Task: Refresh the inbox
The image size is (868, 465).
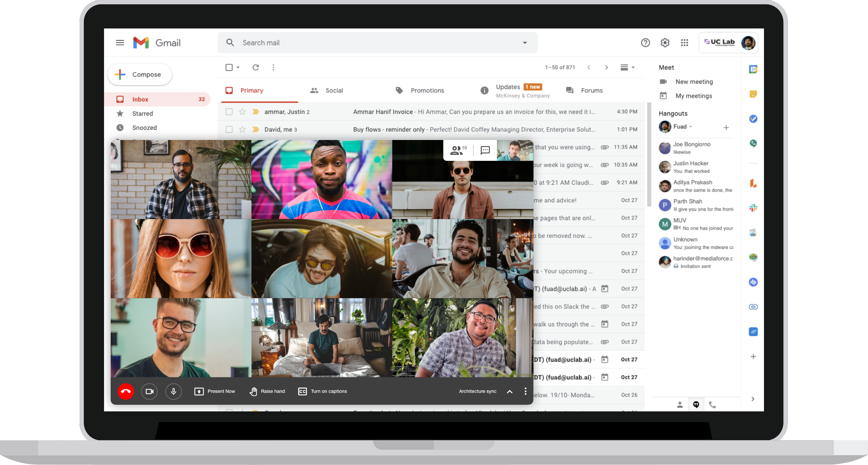Action: [256, 67]
